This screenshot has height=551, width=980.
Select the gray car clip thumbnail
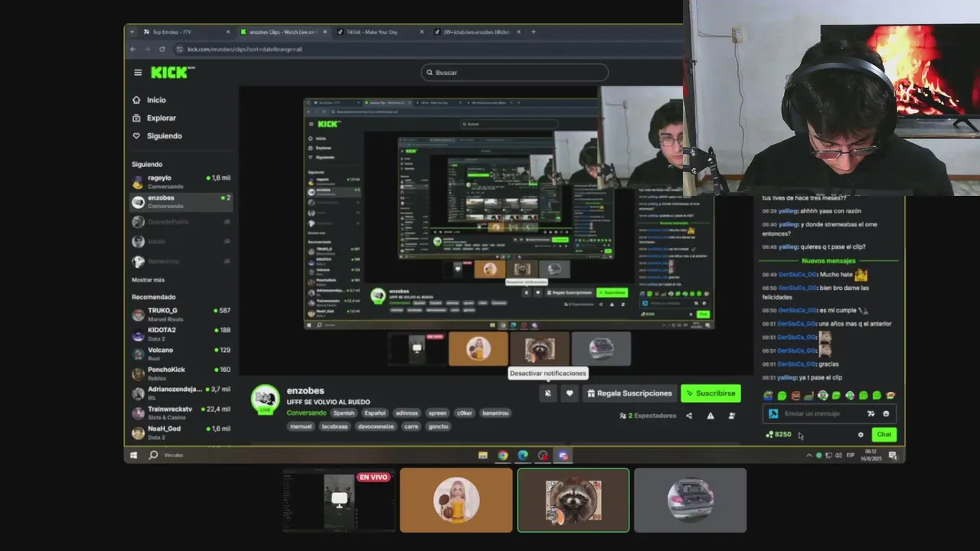tap(690, 500)
